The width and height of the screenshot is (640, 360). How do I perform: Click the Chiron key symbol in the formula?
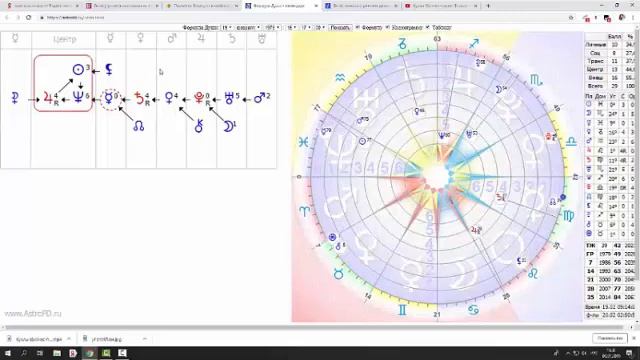tap(199, 127)
